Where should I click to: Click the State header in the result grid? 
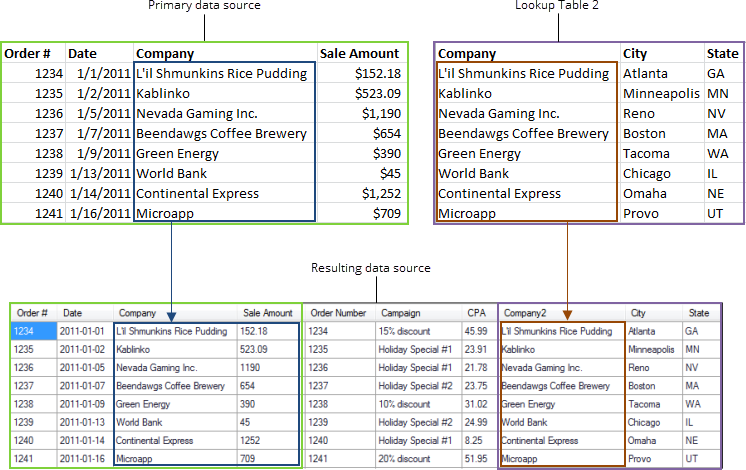700,313
